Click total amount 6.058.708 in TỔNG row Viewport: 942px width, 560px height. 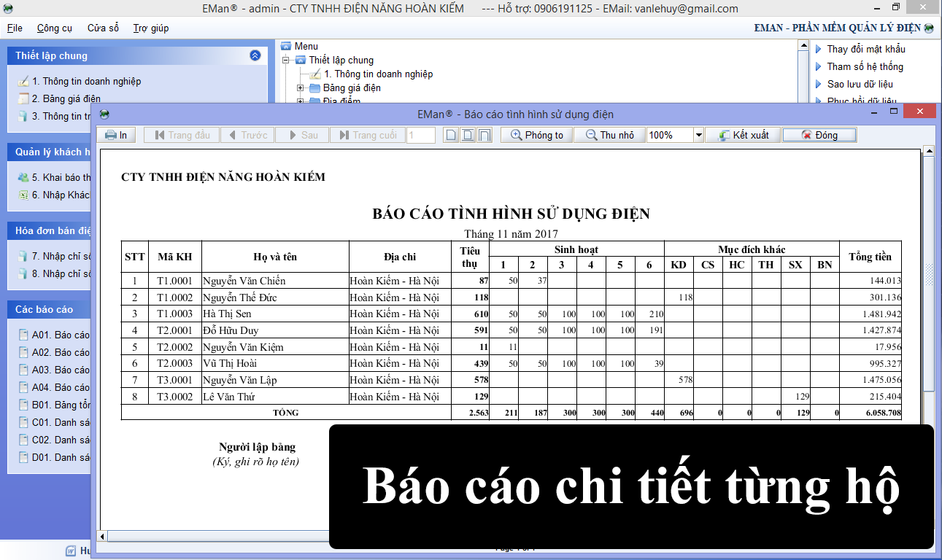point(879,413)
